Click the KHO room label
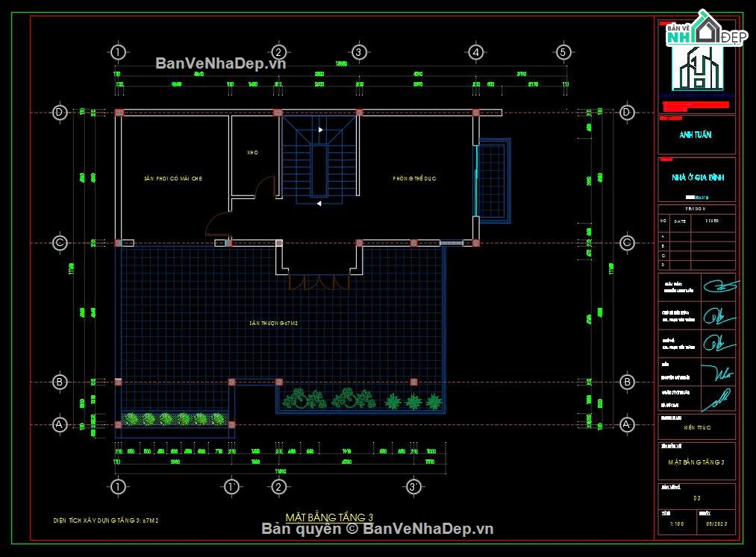 pyautogui.click(x=253, y=152)
